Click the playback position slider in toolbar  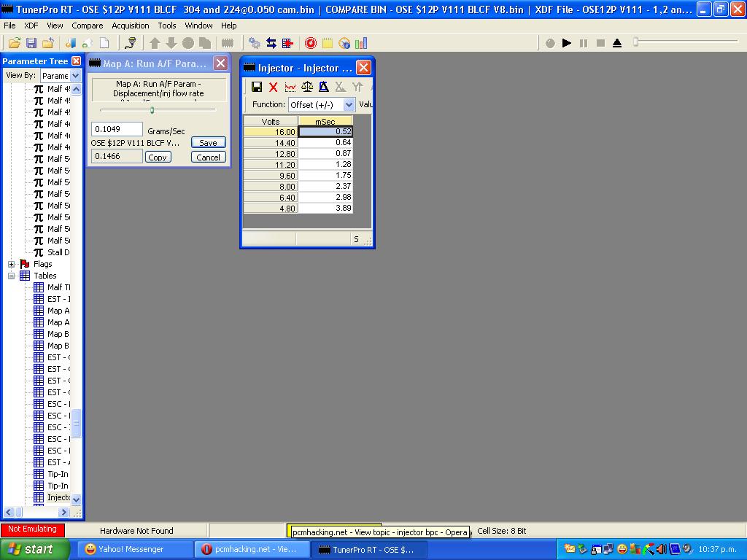pyautogui.click(x=635, y=42)
